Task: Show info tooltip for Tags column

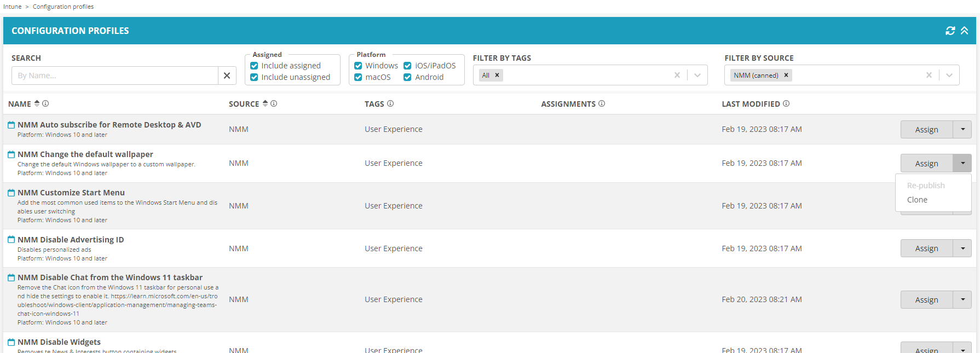Action: click(x=390, y=103)
